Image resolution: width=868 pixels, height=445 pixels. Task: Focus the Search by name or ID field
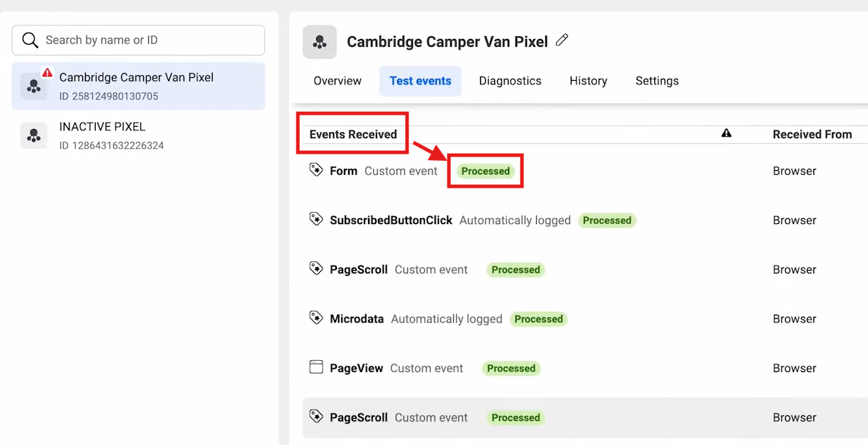pyautogui.click(x=138, y=40)
